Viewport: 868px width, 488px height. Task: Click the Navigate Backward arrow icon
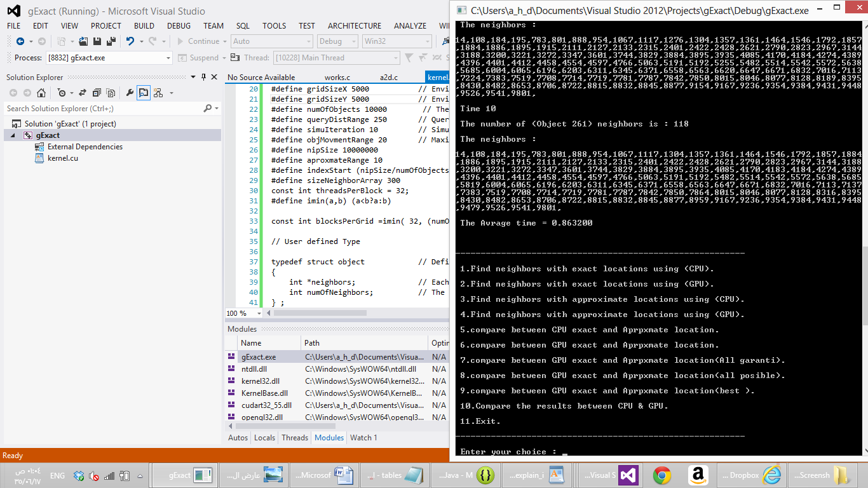click(20, 41)
